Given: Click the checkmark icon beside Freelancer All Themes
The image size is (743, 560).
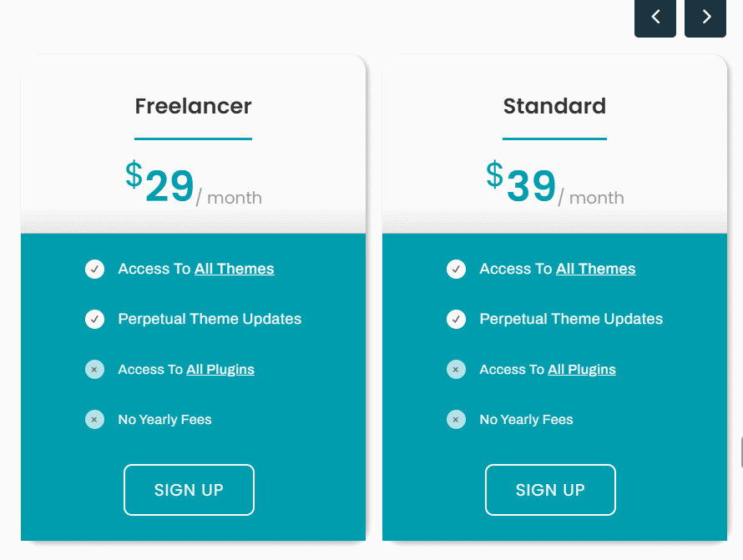Looking at the screenshot, I should (x=95, y=269).
